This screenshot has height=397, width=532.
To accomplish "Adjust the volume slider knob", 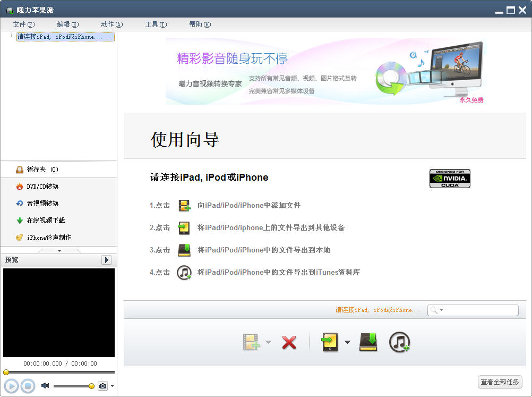I will 92,386.
